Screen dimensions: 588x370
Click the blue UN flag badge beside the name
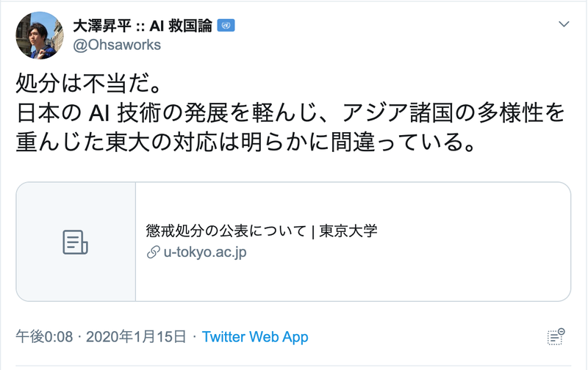click(x=226, y=26)
